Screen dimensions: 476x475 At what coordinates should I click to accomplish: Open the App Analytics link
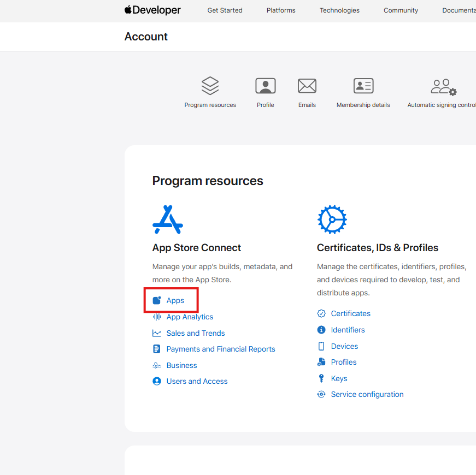190,317
